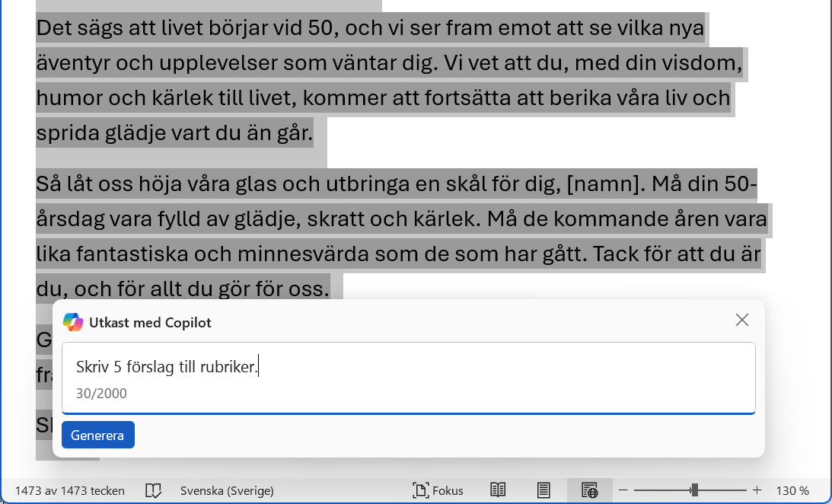
Task: Open the spelling and proofing check icon
Action: coord(154,490)
